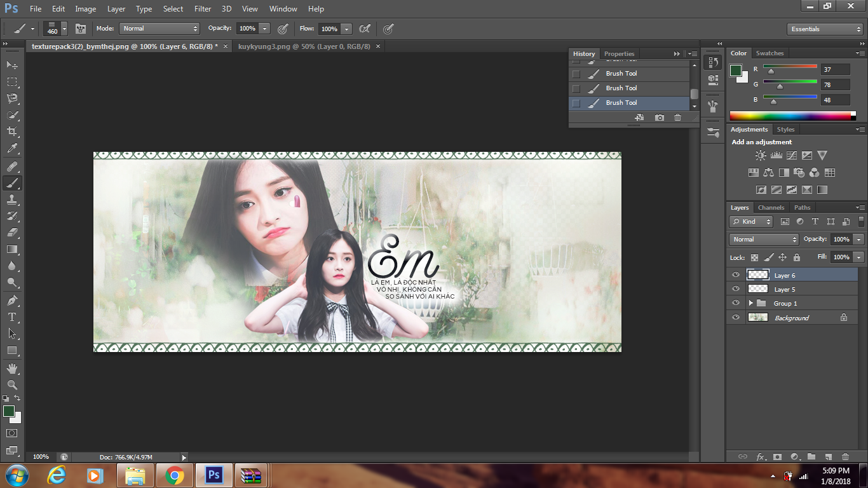The image size is (868, 488).
Task: Select the Crop tool
Action: (x=12, y=132)
